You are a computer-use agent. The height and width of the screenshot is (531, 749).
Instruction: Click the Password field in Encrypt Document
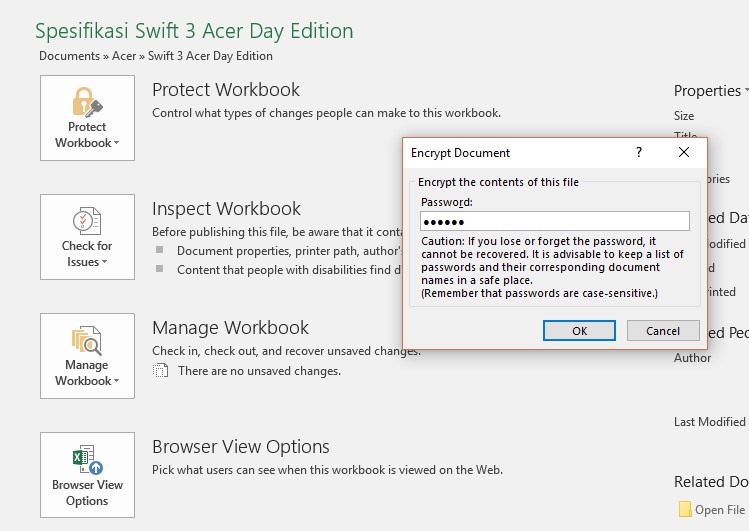click(x=555, y=222)
